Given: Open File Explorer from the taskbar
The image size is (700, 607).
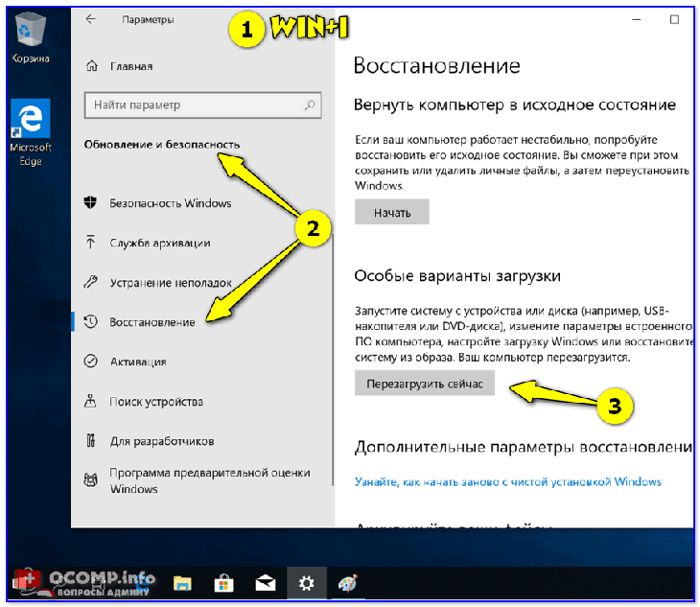Looking at the screenshot, I should click(x=182, y=583).
